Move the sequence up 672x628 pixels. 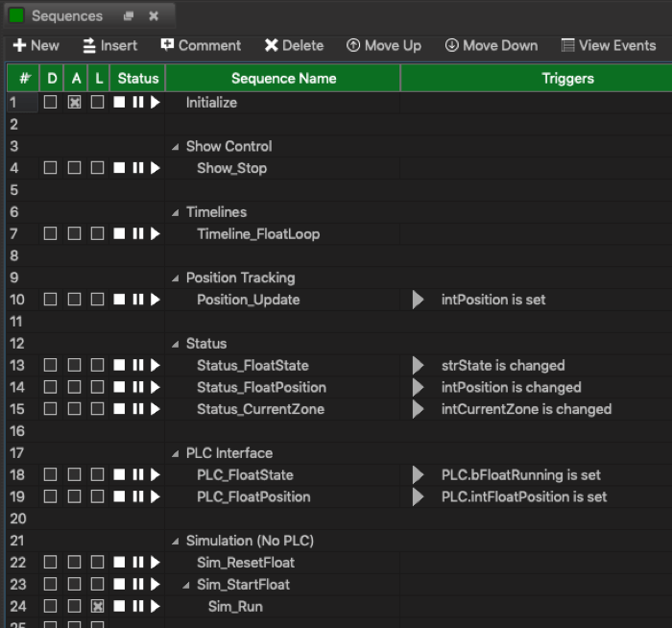click(384, 45)
